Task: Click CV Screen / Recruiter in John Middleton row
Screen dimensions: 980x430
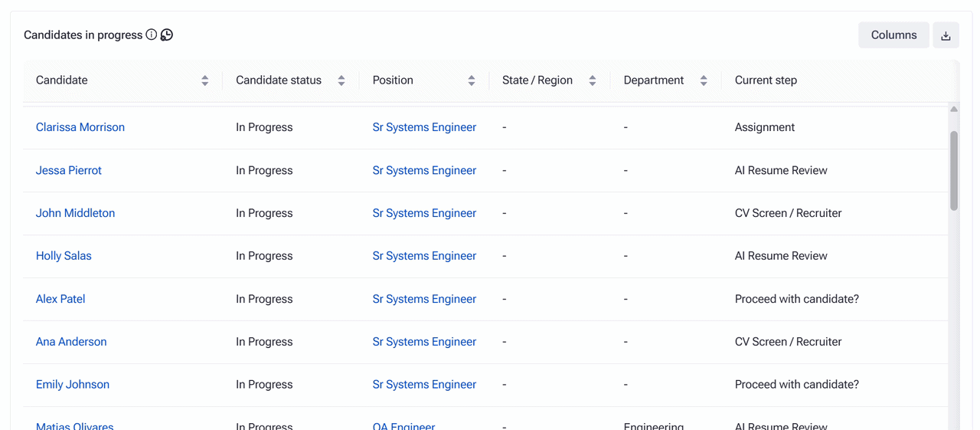Action: point(788,213)
